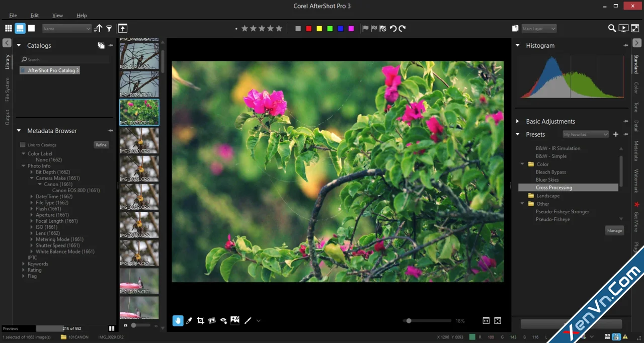The height and width of the screenshot is (343, 644).
Task: Open the View menu
Action: pos(57,16)
